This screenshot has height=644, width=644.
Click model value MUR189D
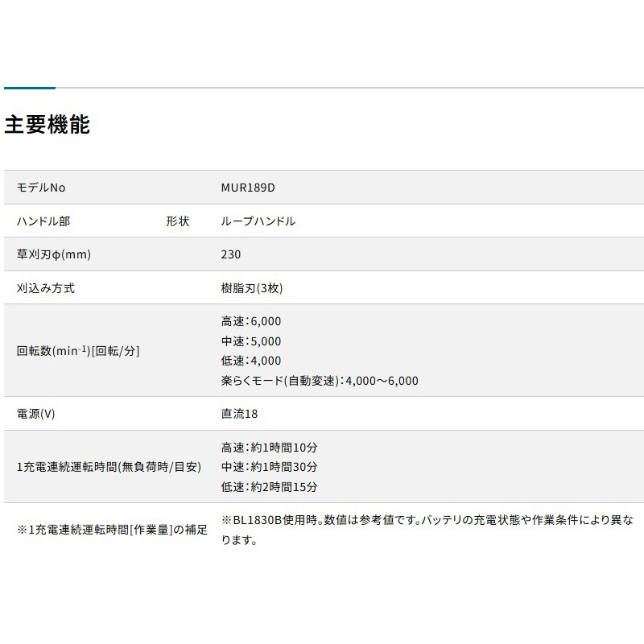[x=248, y=188]
